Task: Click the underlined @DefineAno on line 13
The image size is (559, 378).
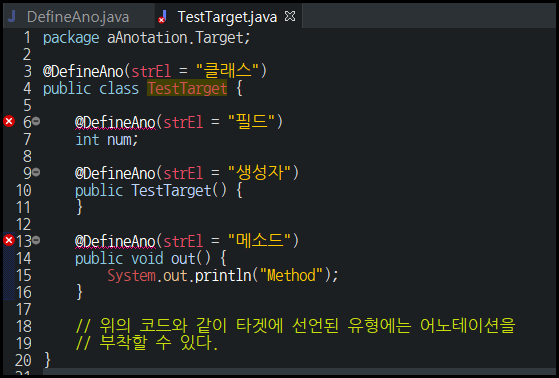Action: coord(116,241)
